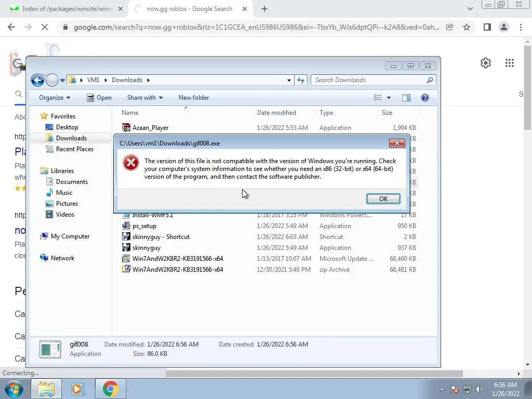The height and width of the screenshot is (399, 532).
Task: Click gif008 thumbnail in details pane
Action: (50, 349)
